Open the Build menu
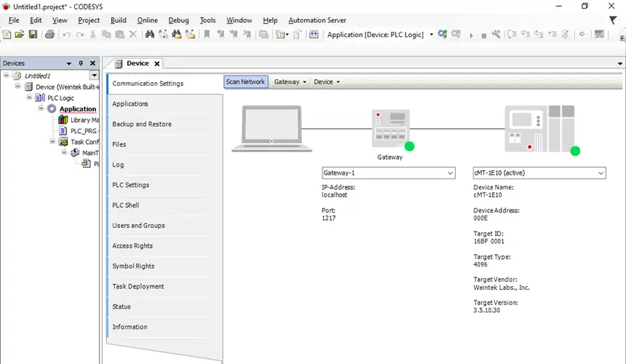This screenshot has width=626, height=364. click(118, 21)
